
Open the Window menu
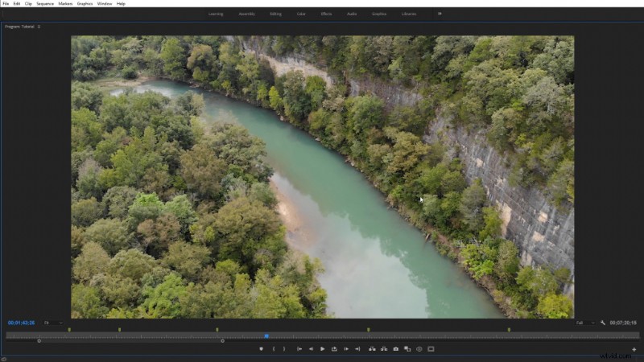105,4
